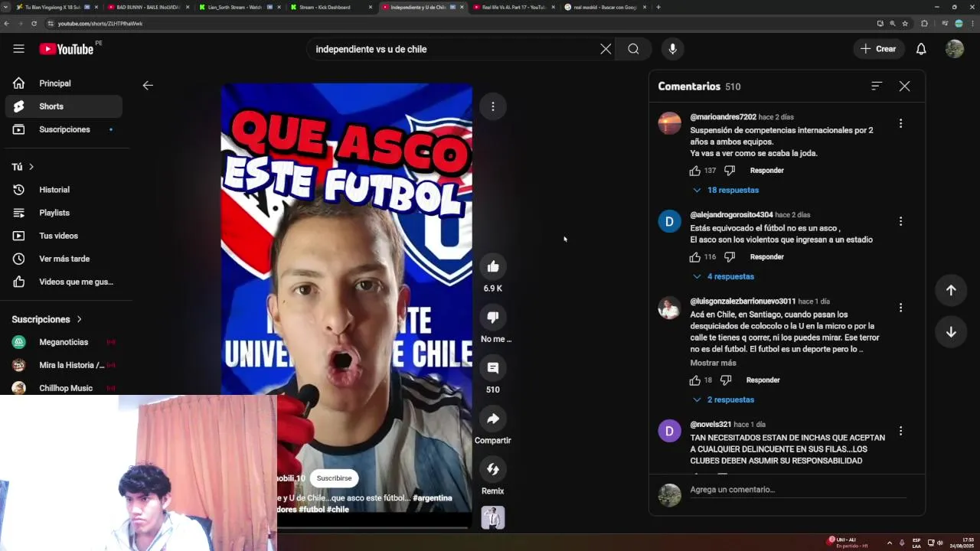The height and width of the screenshot is (551, 980).
Task: Switch to the Stream - Kick Dashboard tab
Action: click(x=329, y=7)
